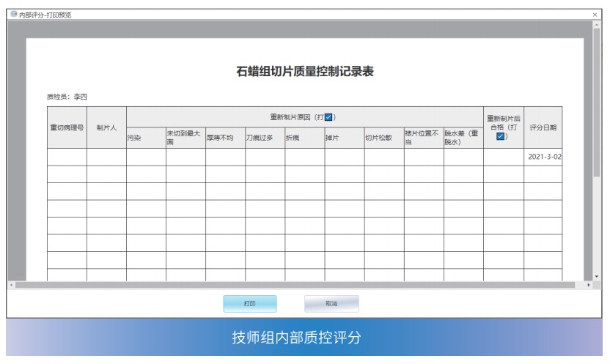610x364 pixels.
Task: Click the vertical scrollbar thumb
Action: click(596, 103)
